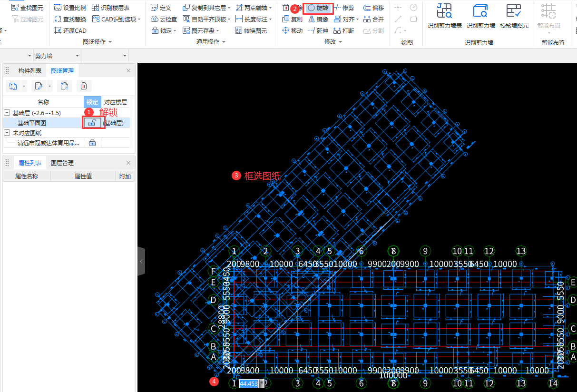Select the 镜像 (mirror) tool
This screenshot has width=577, height=392.
pyautogui.click(x=318, y=19)
